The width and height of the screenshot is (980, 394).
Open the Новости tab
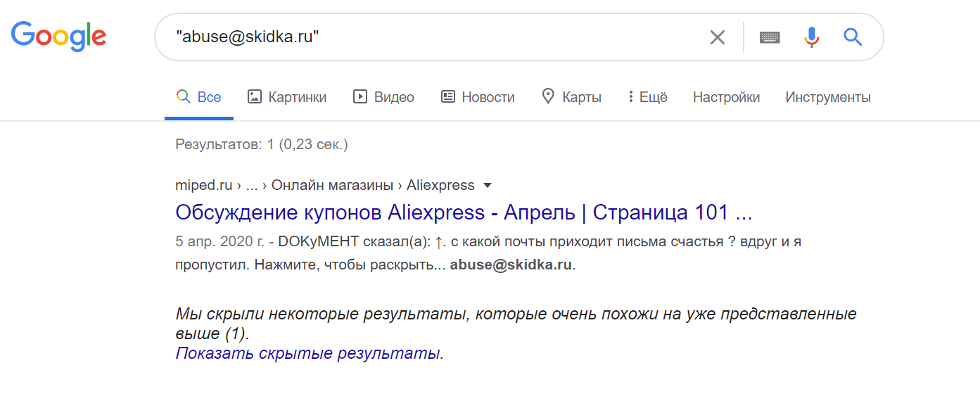point(478,98)
